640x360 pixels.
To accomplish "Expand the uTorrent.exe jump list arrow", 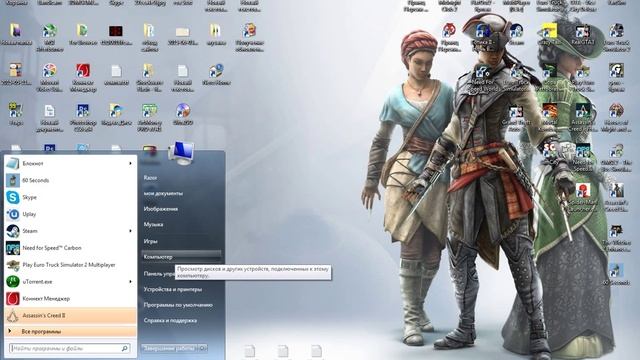I will (131, 282).
